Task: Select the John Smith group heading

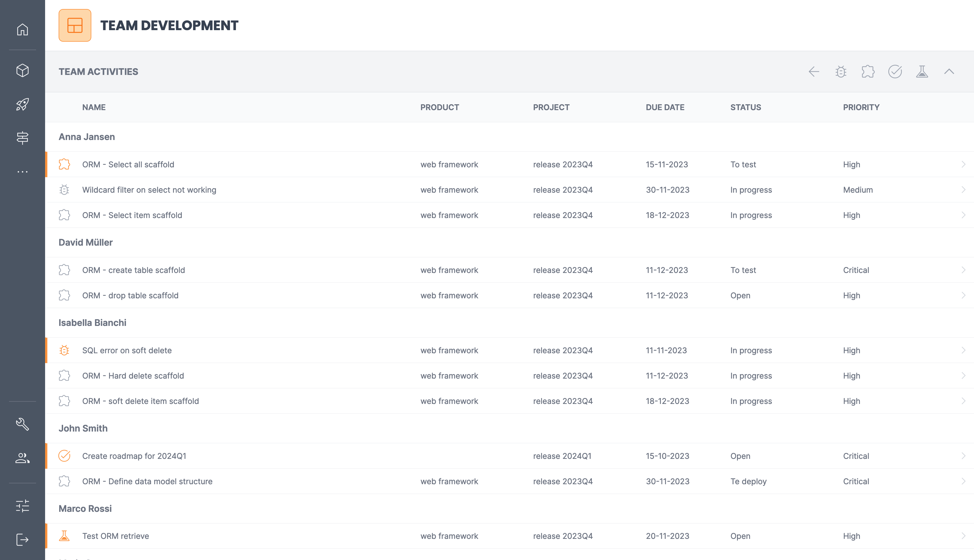Action: (x=83, y=428)
